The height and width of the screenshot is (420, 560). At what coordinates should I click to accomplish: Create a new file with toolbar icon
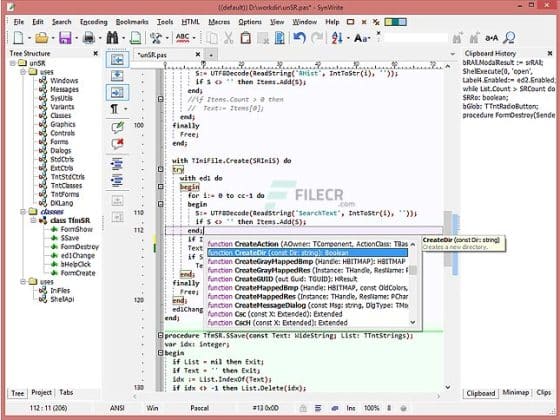(18, 38)
